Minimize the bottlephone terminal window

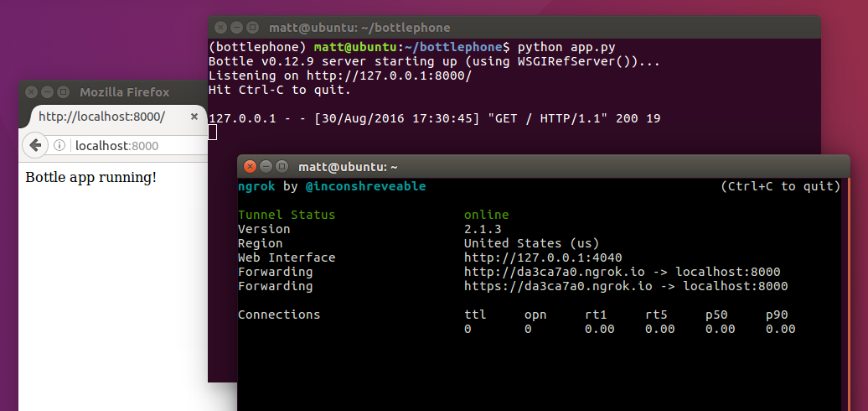(x=236, y=27)
